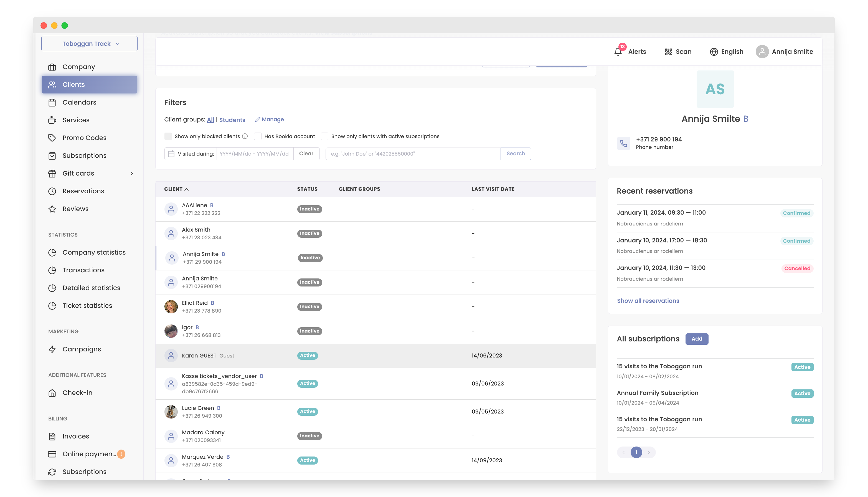The width and height of the screenshot is (868, 497).
Task: Click Elliot Reid's avatar photo
Action: tap(171, 306)
